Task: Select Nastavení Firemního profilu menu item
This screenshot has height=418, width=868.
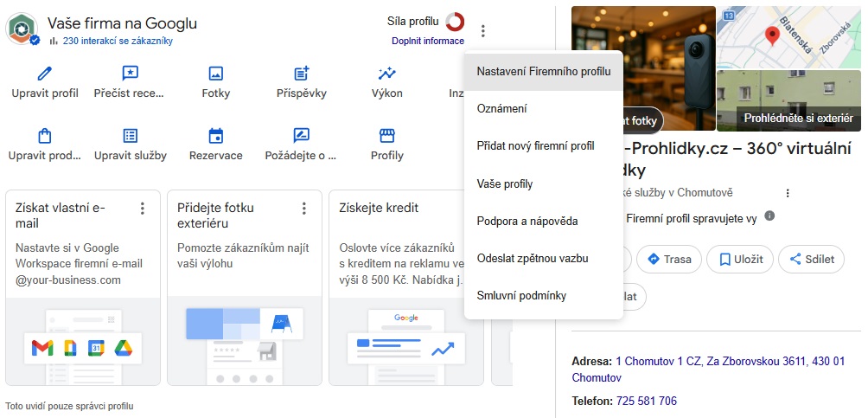Action: pos(543,72)
